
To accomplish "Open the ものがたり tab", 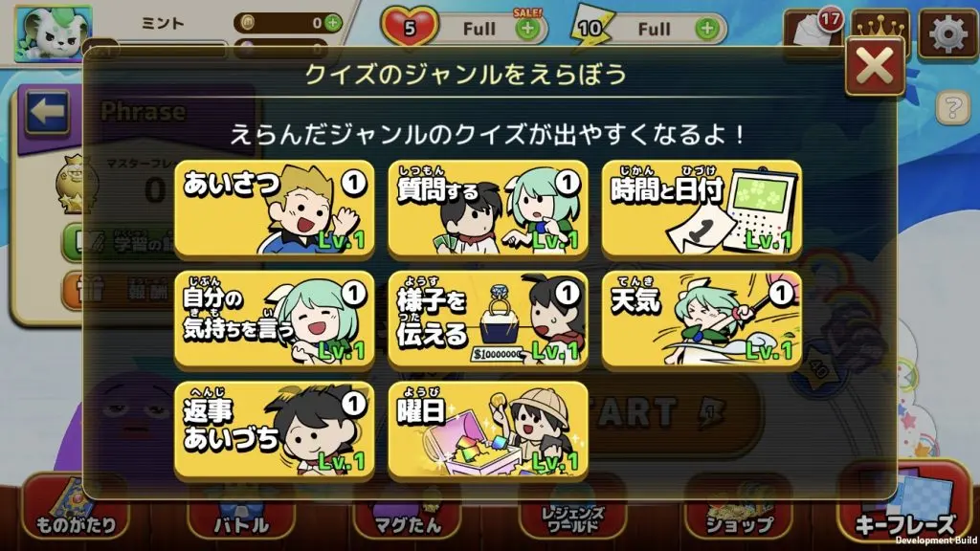I will (x=76, y=511).
